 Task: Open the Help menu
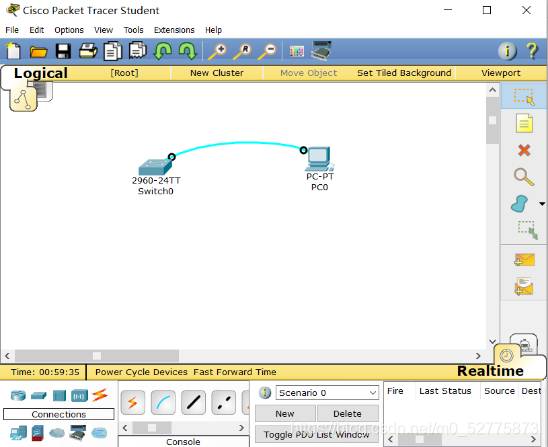pyautogui.click(x=214, y=30)
